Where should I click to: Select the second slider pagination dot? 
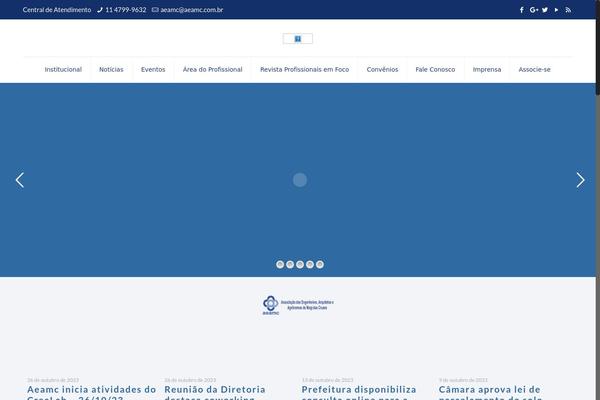pos(290,264)
